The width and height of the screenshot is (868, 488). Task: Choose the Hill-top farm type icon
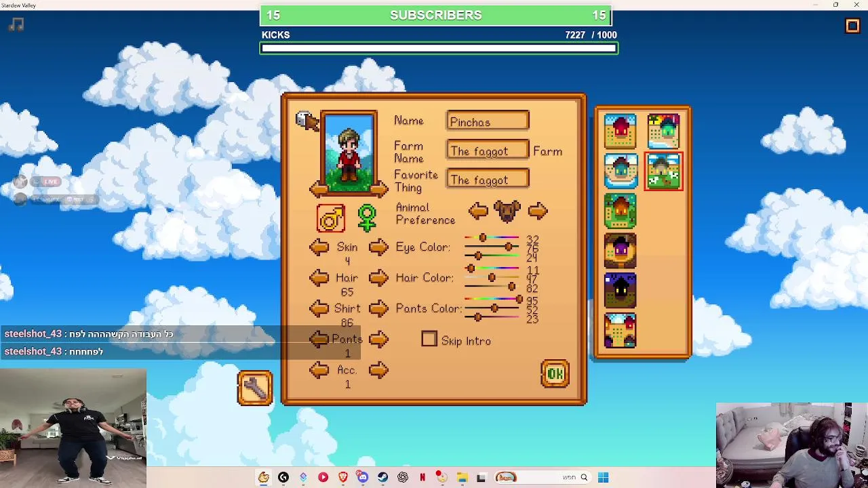(620, 251)
